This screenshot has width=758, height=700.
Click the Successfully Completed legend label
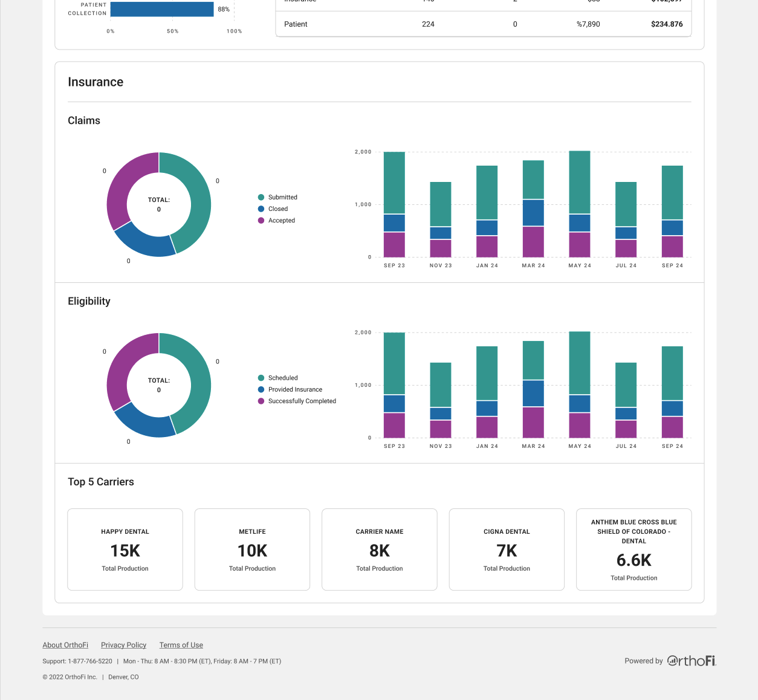(302, 401)
